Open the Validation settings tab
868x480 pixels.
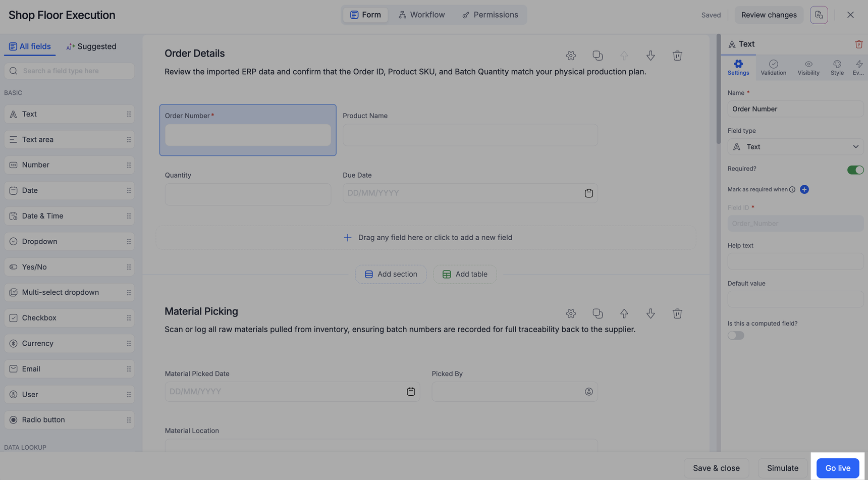[x=773, y=67]
